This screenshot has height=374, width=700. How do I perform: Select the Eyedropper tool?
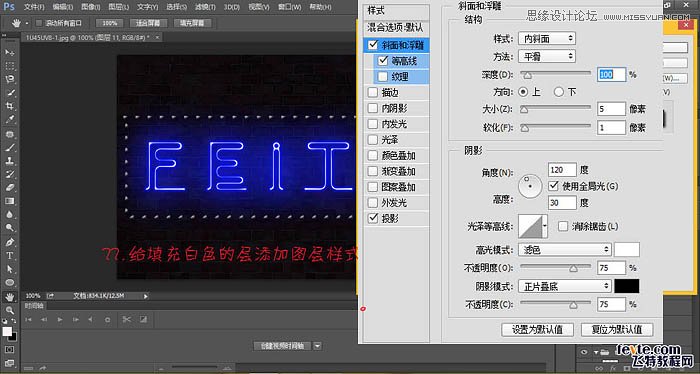(x=10, y=120)
